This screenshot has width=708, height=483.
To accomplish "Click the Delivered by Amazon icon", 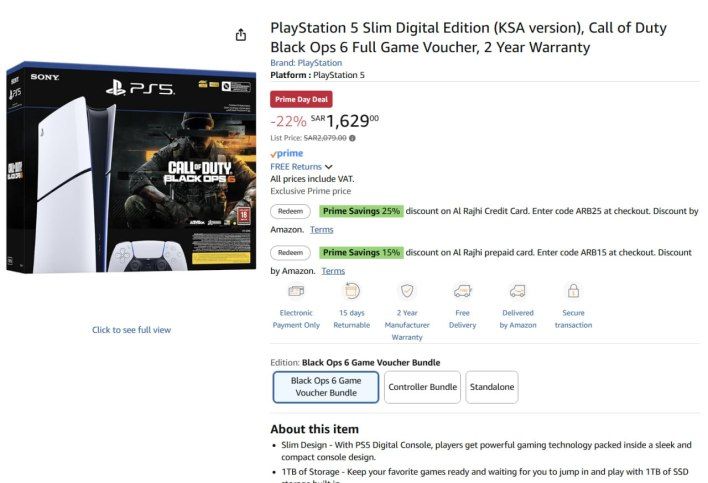I will (x=518, y=291).
